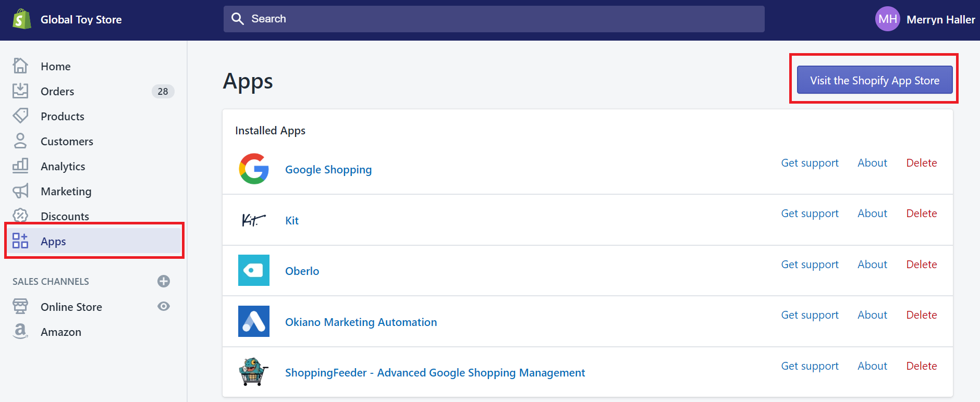This screenshot has width=980, height=402.
Task: Click the Amazon logo icon
Action: (20, 331)
